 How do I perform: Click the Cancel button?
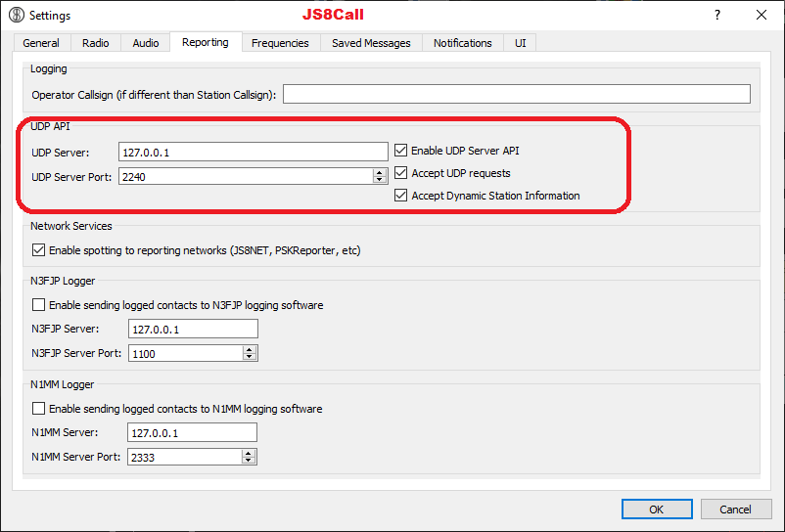[735, 510]
